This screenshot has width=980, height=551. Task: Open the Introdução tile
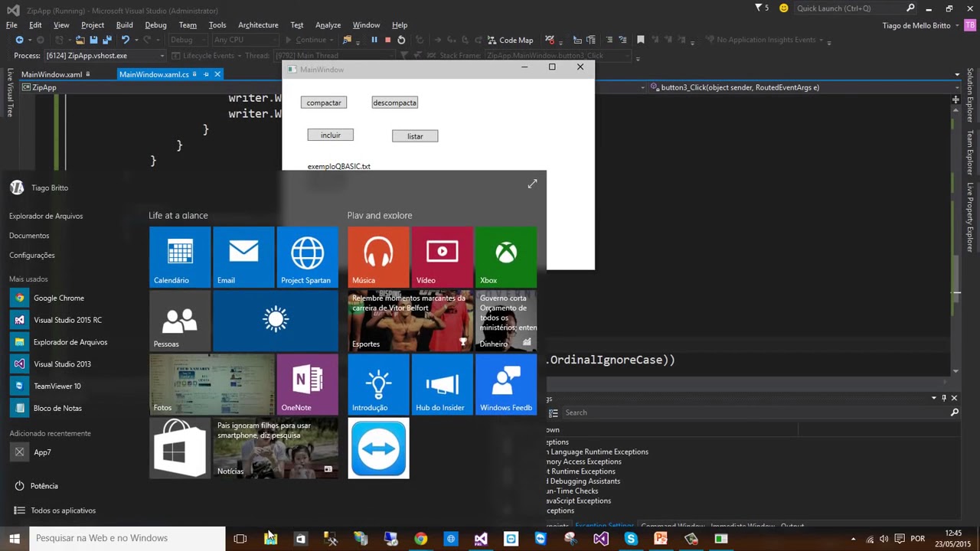coord(378,384)
